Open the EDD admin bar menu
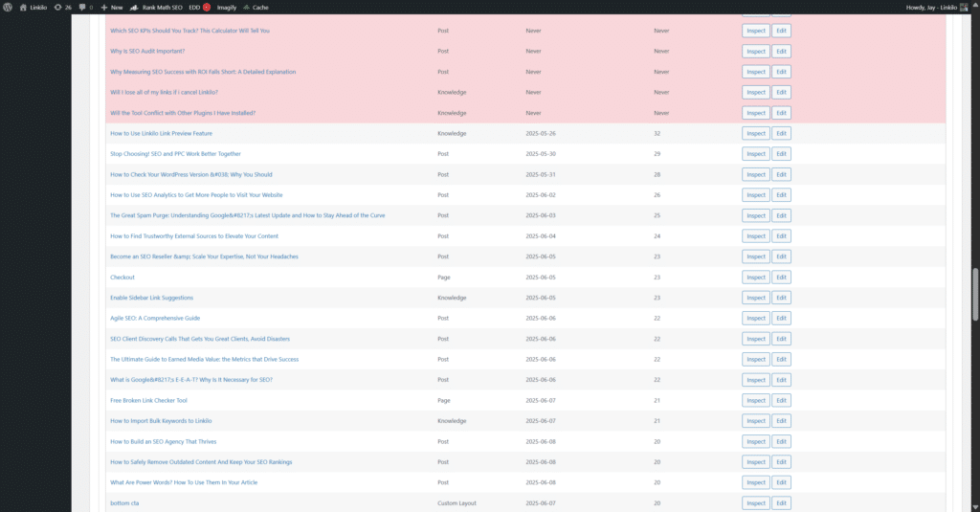Screen dimensions: 980x512 [x=194, y=8]
